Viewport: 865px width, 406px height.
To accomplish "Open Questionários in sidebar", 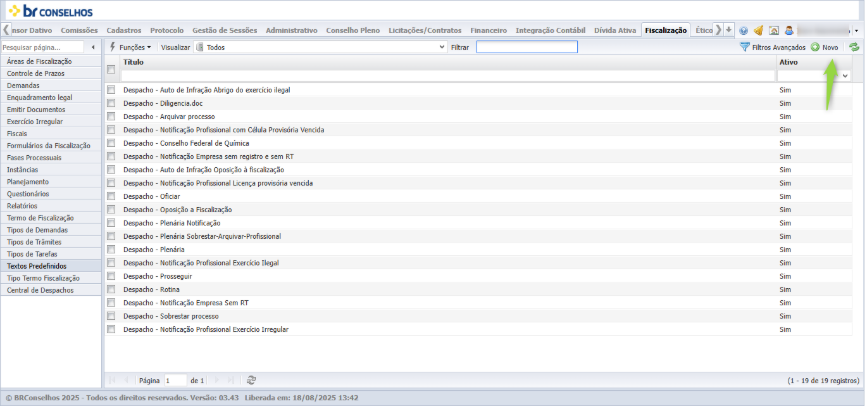I will point(51,194).
